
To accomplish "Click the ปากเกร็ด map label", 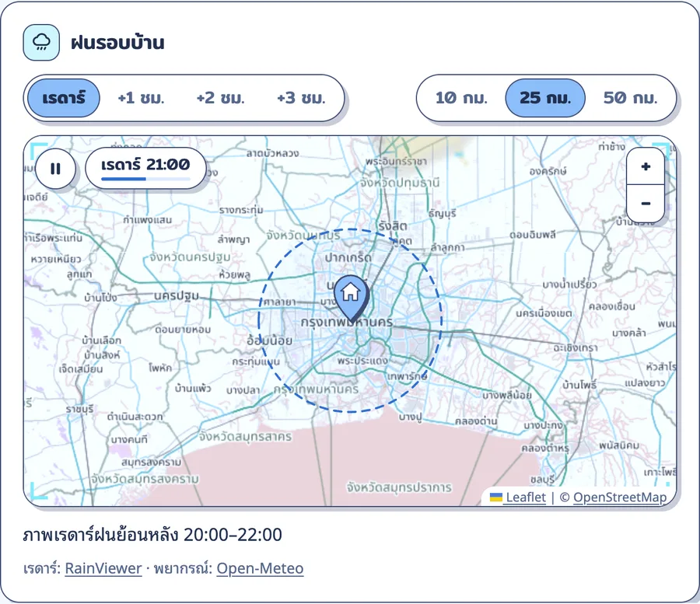I will [x=348, y=257].
